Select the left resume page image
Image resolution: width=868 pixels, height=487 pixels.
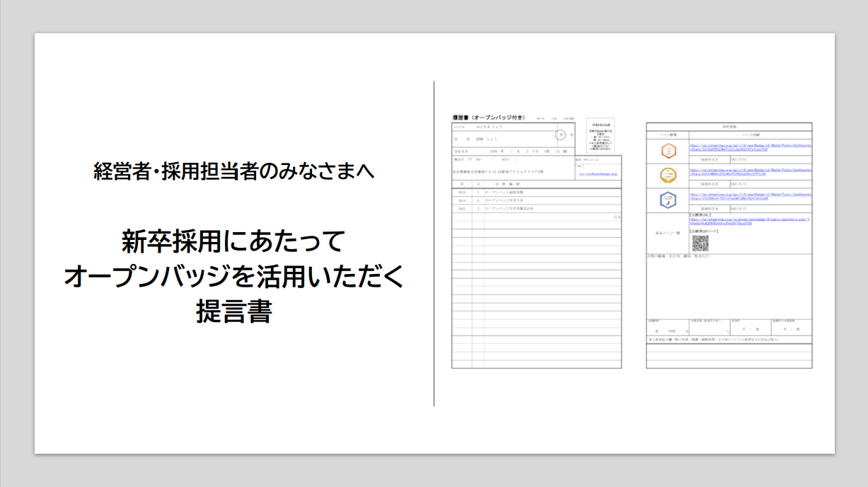pyautogui.click(x=537, y=241)
